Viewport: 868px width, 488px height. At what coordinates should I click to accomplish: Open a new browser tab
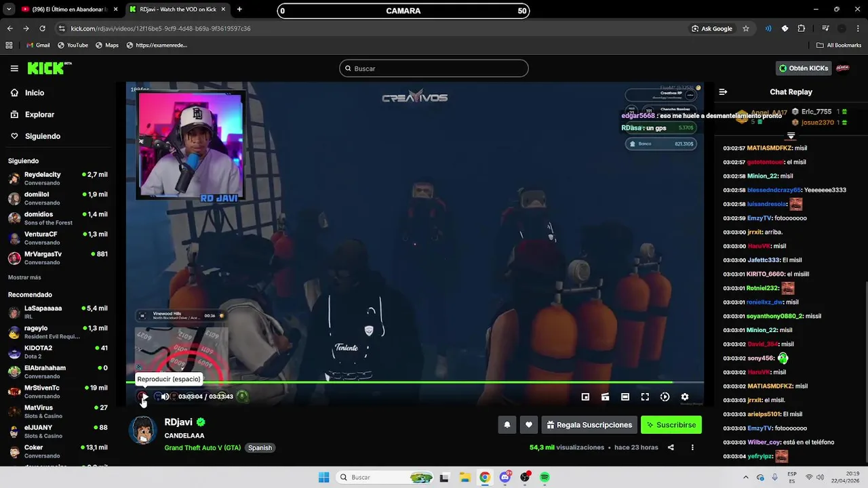(239, 9)
